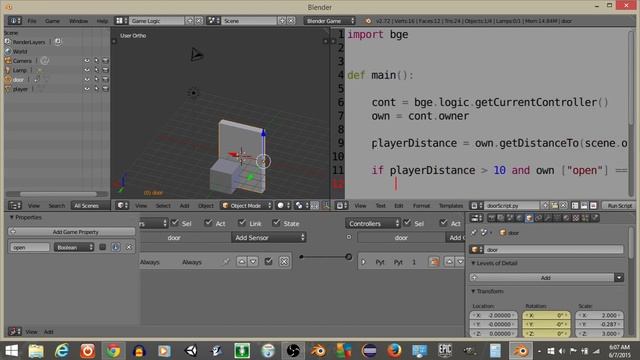This screenshot has width=640, height=360.
Task: Collapse the Transform panel
Action: point(473,291)
